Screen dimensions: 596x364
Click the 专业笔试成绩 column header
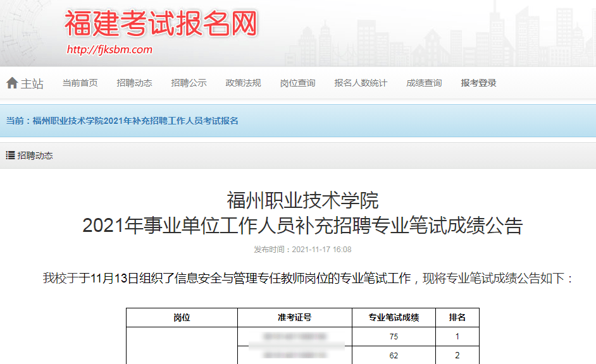[x=394, y=318]
